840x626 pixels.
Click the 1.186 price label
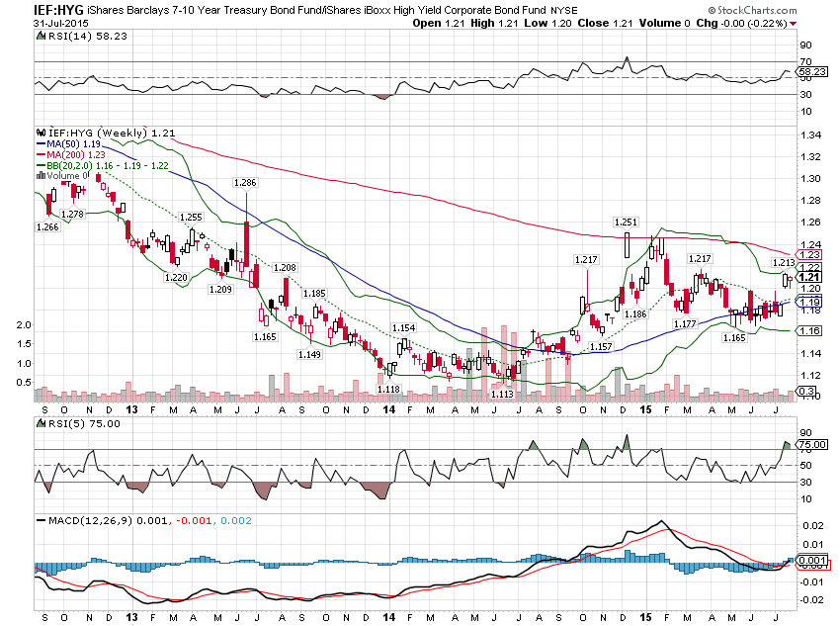click(x=635, y=314)
